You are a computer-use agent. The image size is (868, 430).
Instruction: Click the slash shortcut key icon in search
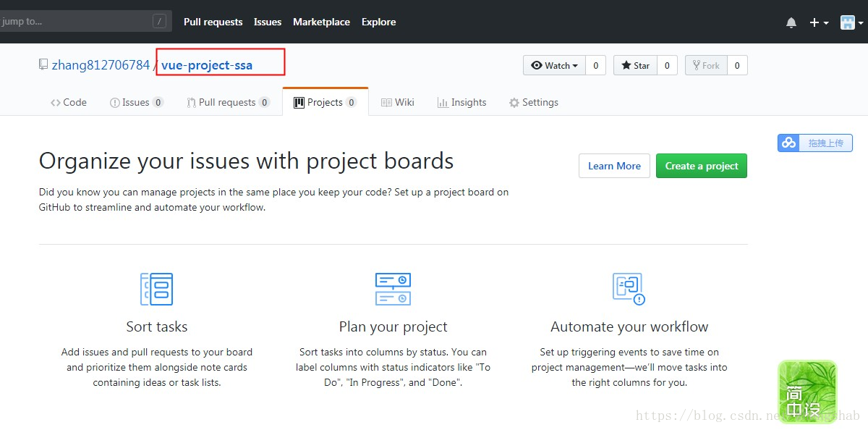(159, 22)
